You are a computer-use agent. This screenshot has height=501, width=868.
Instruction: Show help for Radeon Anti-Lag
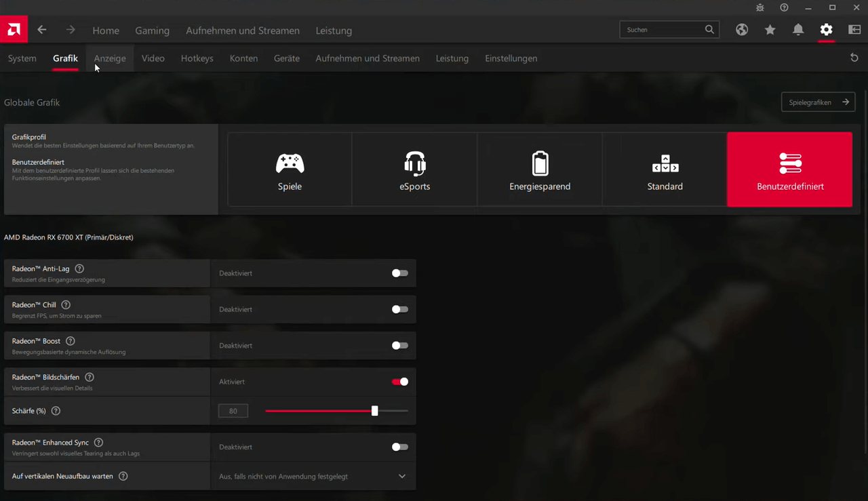pos(79,268)
